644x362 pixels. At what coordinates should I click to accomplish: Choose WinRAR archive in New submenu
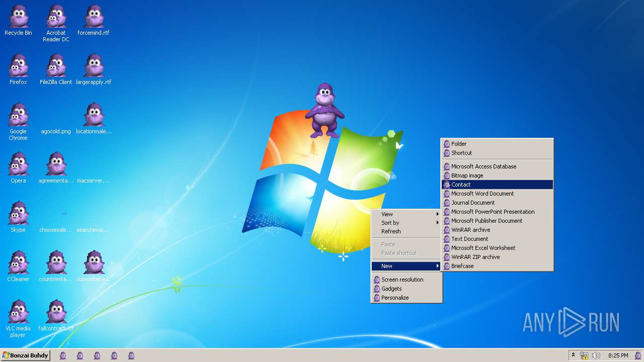click(x=497, y=230)
